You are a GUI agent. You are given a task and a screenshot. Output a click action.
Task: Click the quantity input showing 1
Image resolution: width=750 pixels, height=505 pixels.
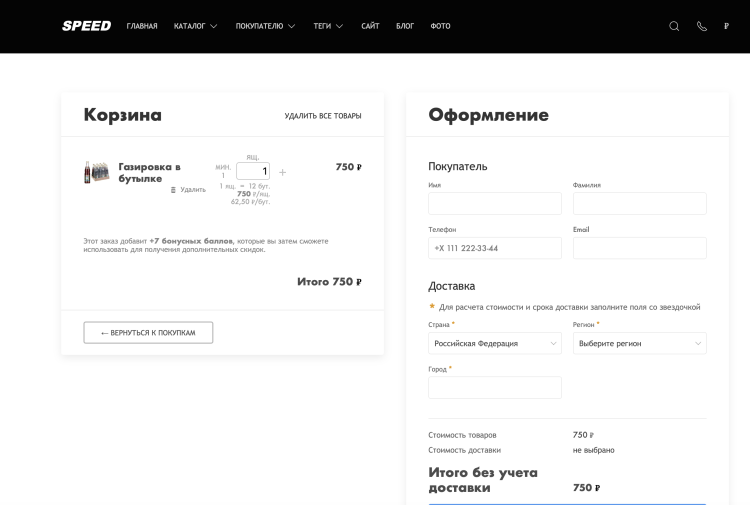253,171
